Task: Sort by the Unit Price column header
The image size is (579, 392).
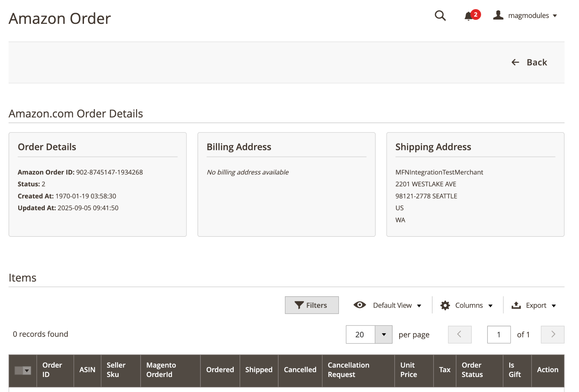Action: pos(408,370)
